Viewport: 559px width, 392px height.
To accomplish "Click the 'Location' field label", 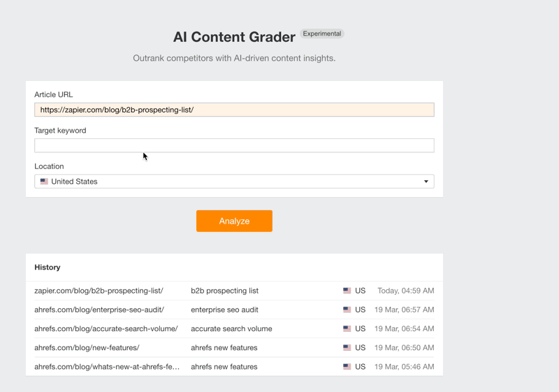I will [x=49, y=166].
